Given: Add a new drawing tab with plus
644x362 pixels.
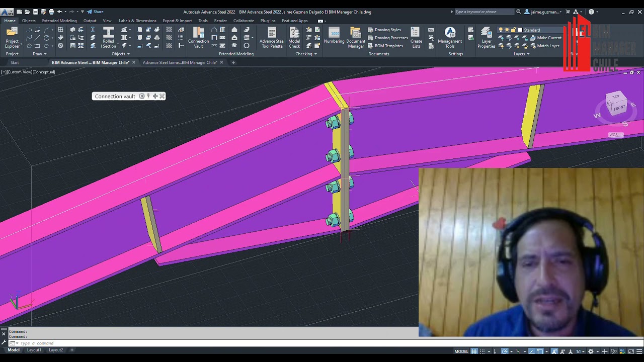Looking at the screenshot, I should pos(233,62).
